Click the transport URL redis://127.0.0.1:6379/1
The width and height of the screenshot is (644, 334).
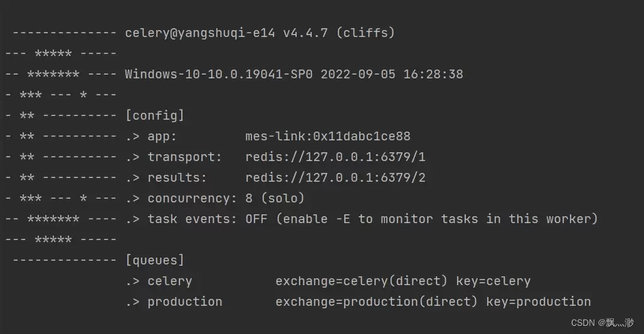(x=335, y=157)
